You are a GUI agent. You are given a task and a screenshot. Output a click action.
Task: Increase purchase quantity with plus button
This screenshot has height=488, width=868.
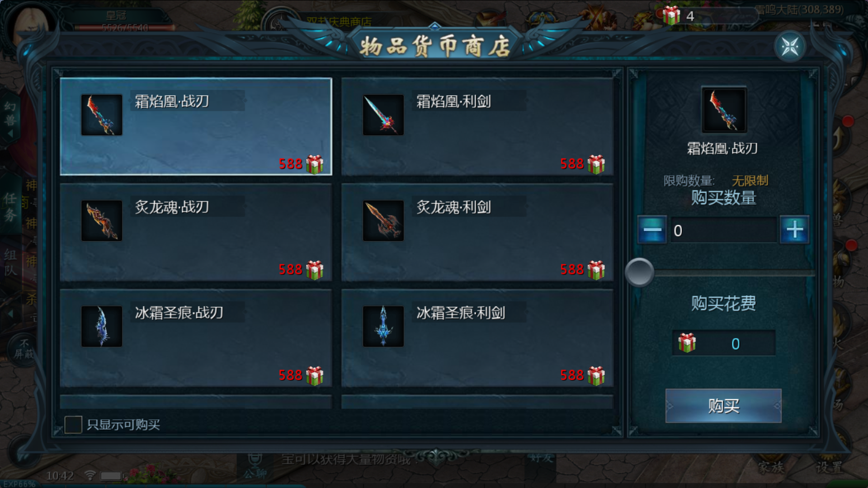pos(795,230)
